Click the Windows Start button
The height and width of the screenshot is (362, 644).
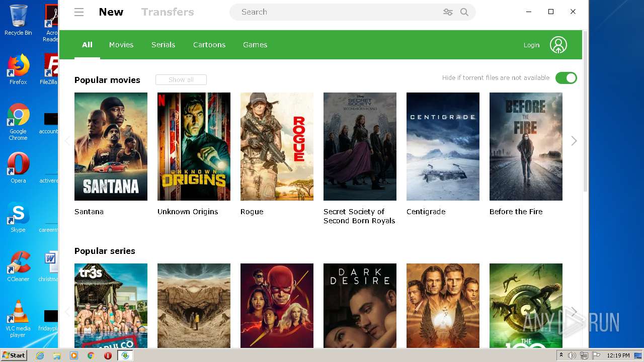coord(14,355)
